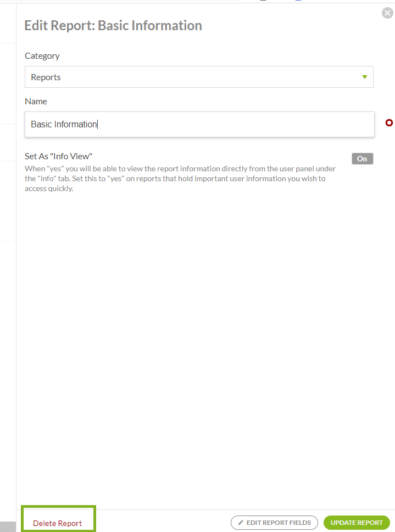Open the Reports category dropdown
Screen dimensions: 395x532
[x=198, y=77]
